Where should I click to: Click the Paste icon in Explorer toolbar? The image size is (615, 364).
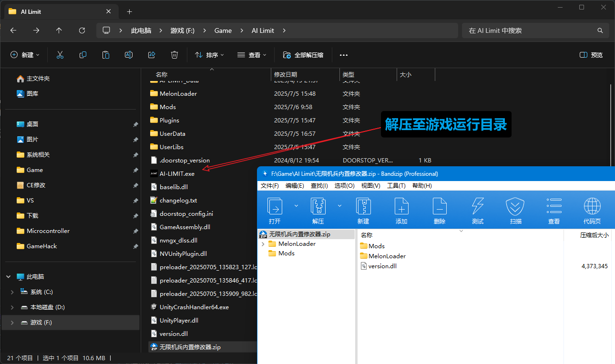[106, 55]
